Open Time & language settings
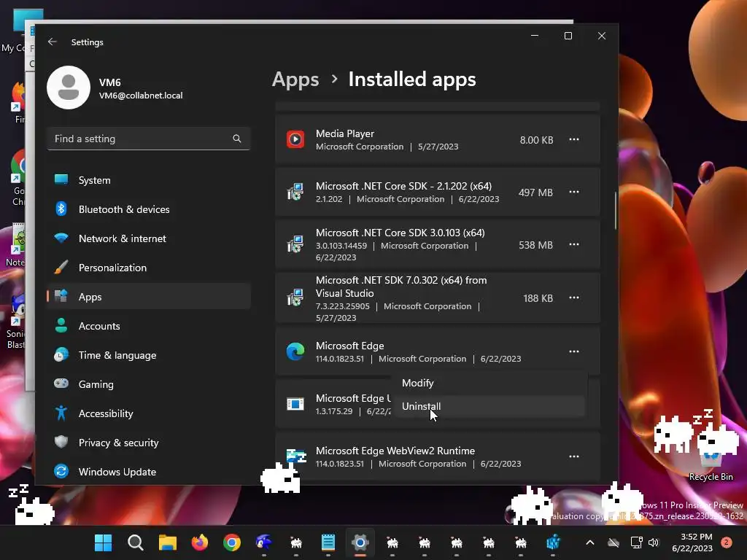747x560 pixels. (149, 355)
